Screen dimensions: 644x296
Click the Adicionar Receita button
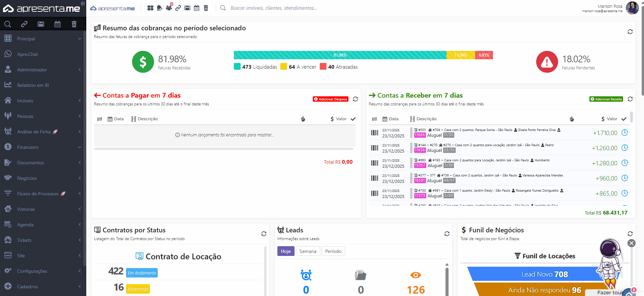click(x=606, y=99)
